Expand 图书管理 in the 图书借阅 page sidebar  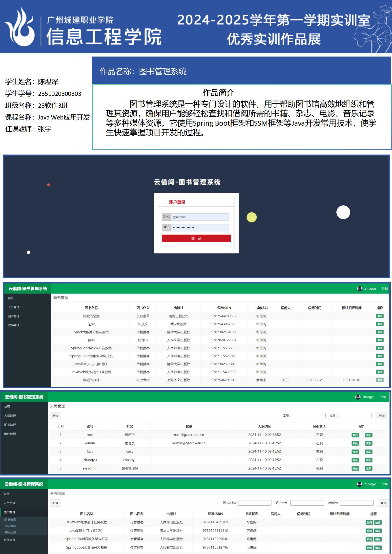coord(10,512)
